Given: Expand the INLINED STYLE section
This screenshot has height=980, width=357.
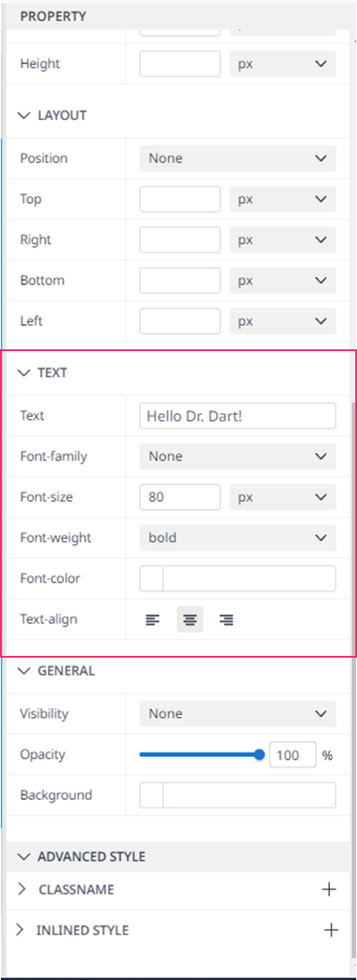Looking at the screenshot, I should pos(21,930).
